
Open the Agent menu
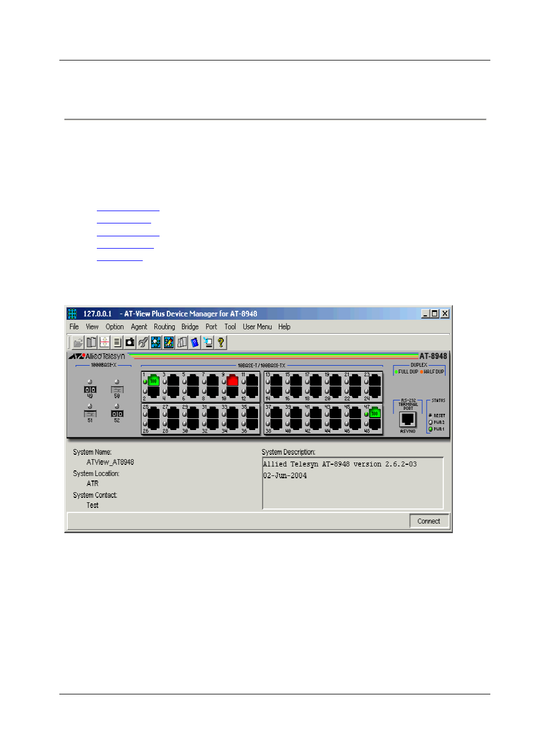coord(139,327)
